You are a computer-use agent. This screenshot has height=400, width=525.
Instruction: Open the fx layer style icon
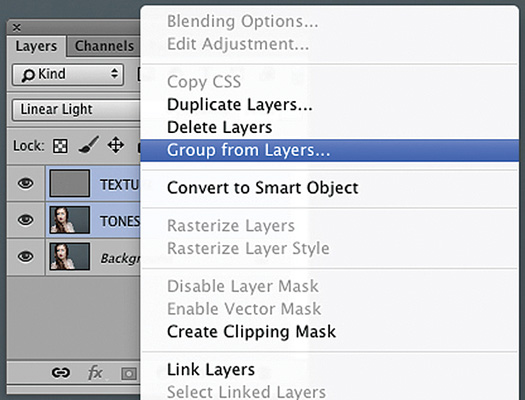tap(96, 373)
